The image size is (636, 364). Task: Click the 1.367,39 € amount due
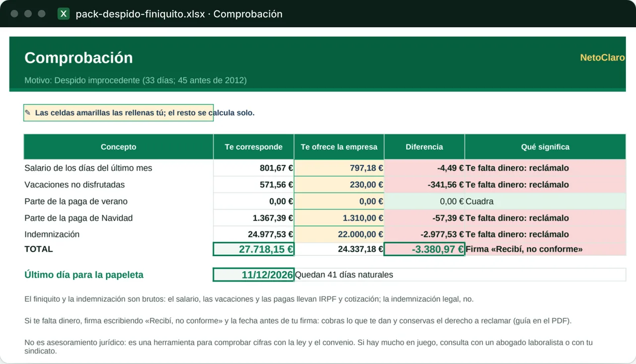coord(253,218)
